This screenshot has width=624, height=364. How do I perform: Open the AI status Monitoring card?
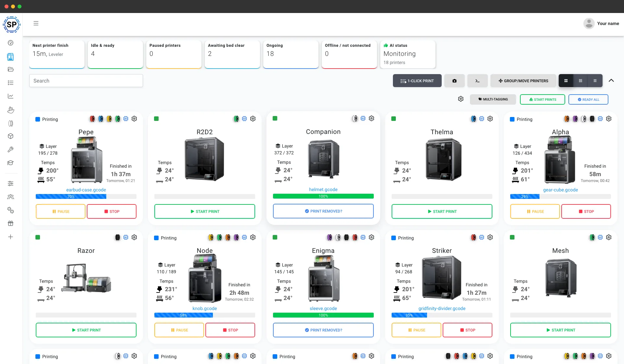click(x=408, y=54)
